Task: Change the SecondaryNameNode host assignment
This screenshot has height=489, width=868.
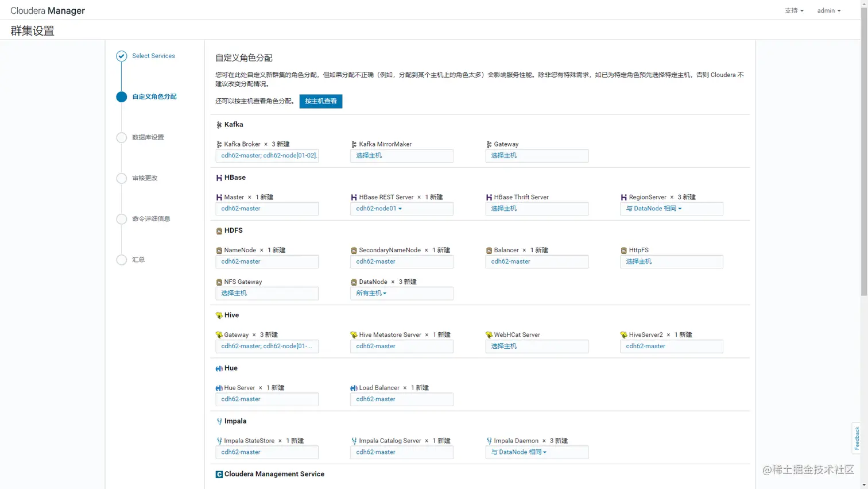Action: [x=401, y=261]
